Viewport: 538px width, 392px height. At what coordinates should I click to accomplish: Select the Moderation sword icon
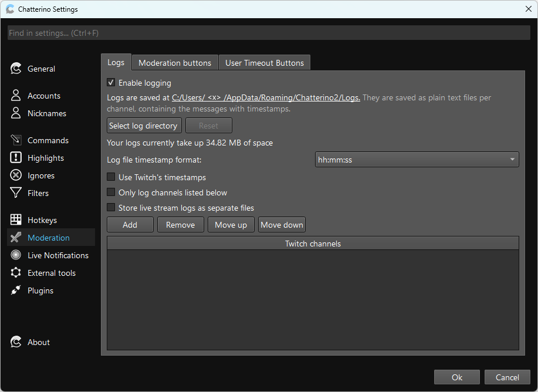click(x=16, y=237)
